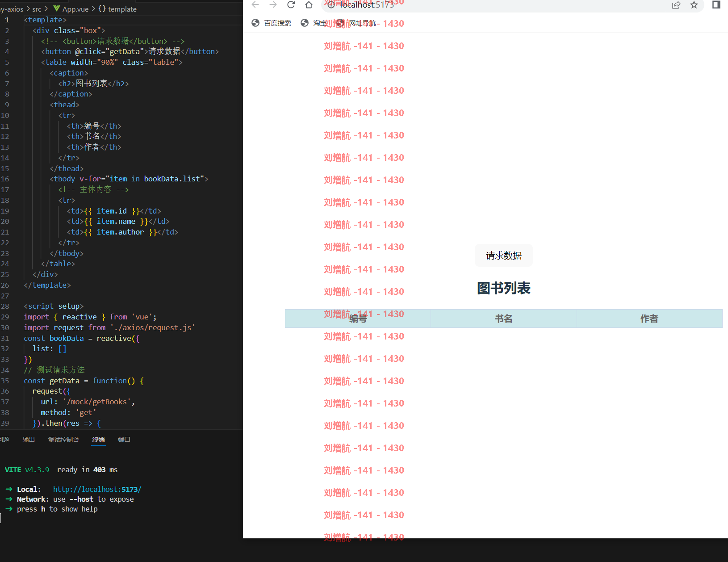Switch to the 端口 panel tab

[124, 440]
